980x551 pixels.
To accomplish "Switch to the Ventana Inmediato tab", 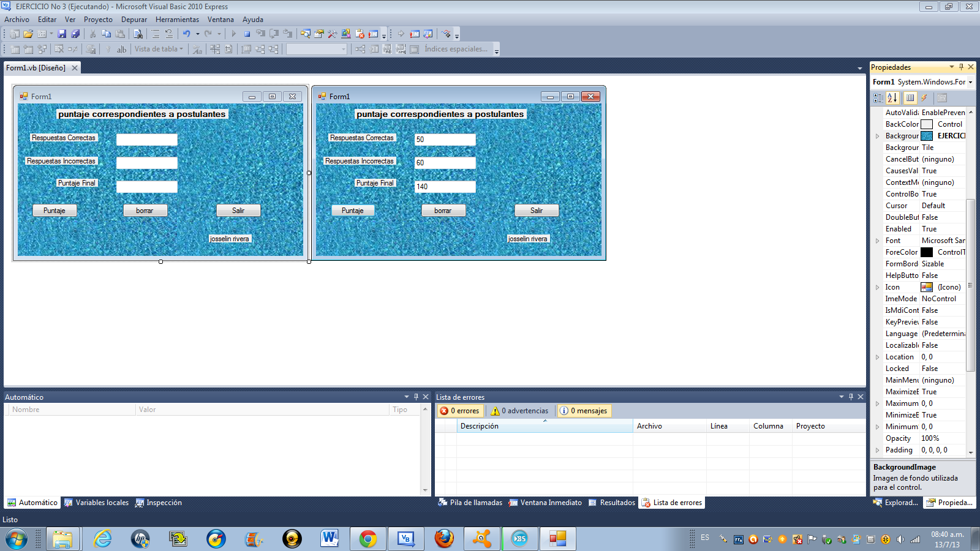I will click(x=545, y=503).
